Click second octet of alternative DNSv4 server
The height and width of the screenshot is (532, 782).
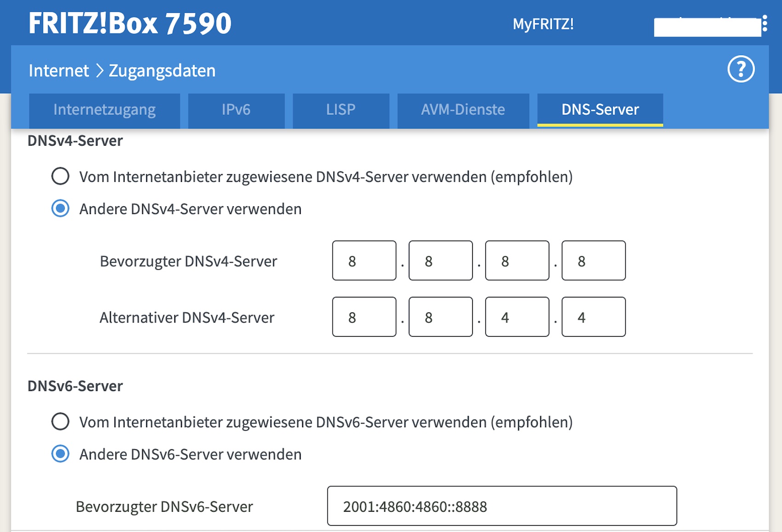click(440, 317)
